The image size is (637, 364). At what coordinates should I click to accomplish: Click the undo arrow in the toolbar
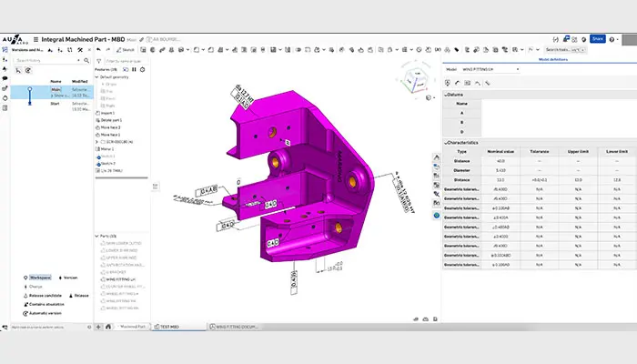98,50
